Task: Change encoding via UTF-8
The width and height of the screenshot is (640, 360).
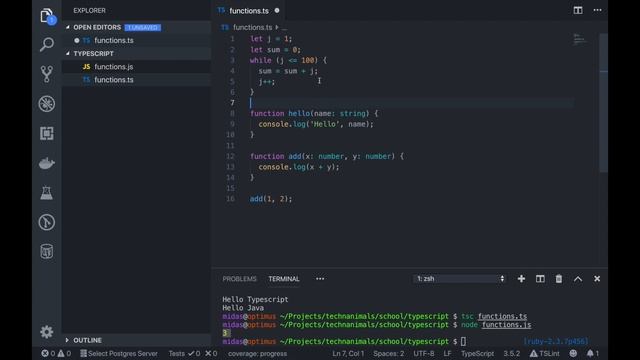Action: 424,353
